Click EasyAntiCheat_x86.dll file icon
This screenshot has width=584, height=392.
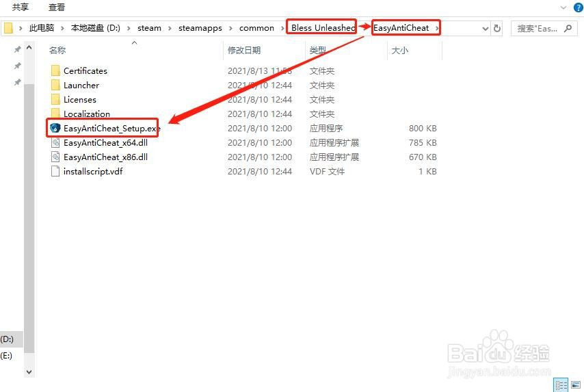coord(55,157)
